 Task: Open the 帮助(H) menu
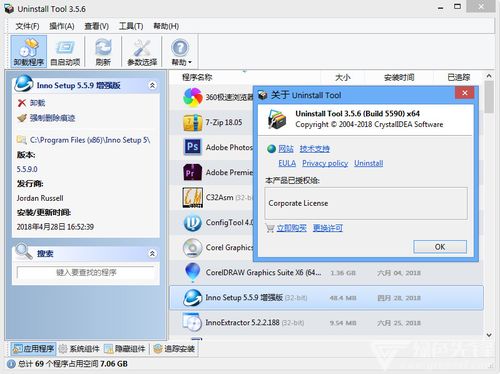[x=166, y=26]
